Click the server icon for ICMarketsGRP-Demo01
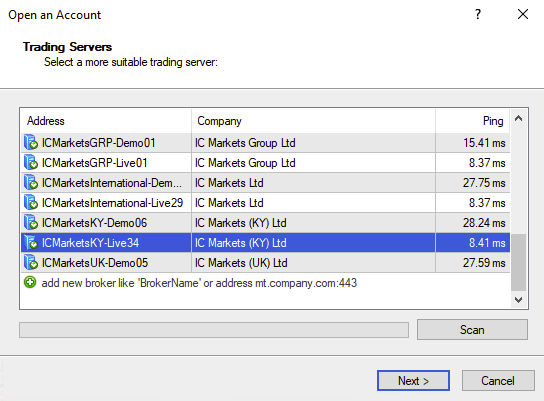 (x=31, y=143)
